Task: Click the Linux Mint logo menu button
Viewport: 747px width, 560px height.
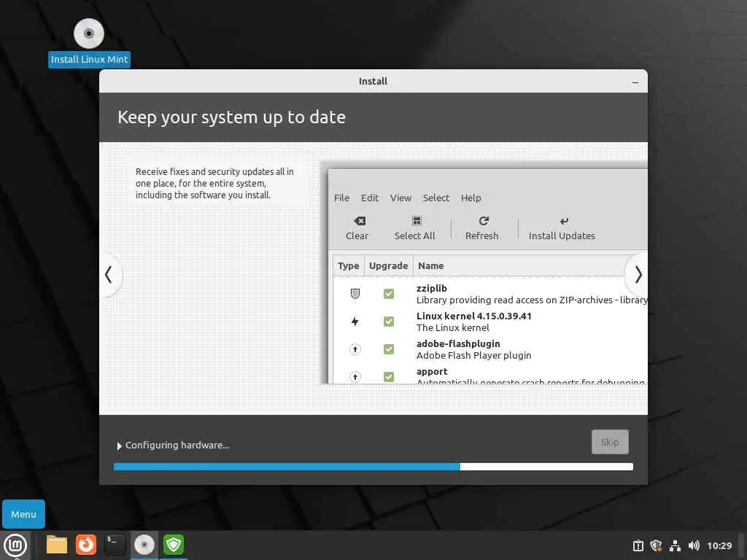Action: [x=15, y=545]
